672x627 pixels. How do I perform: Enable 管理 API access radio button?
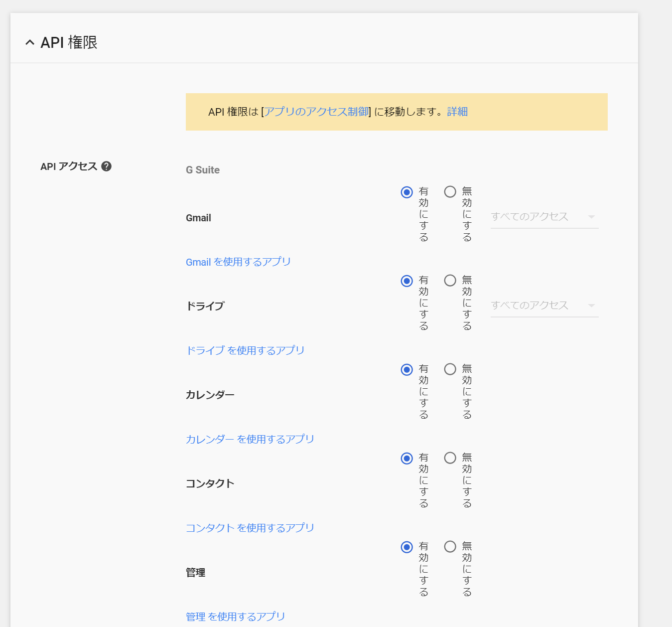point(406,547)
